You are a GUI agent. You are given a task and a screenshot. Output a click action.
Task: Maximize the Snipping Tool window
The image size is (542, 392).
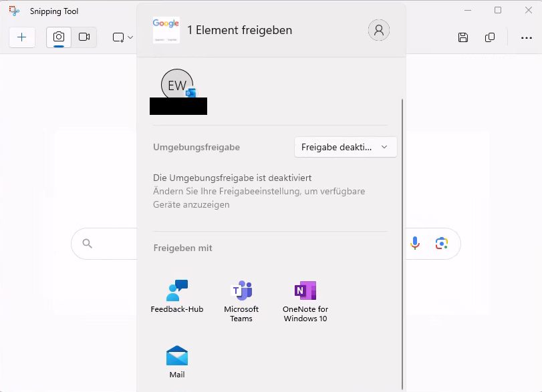(x=498, y=11)
